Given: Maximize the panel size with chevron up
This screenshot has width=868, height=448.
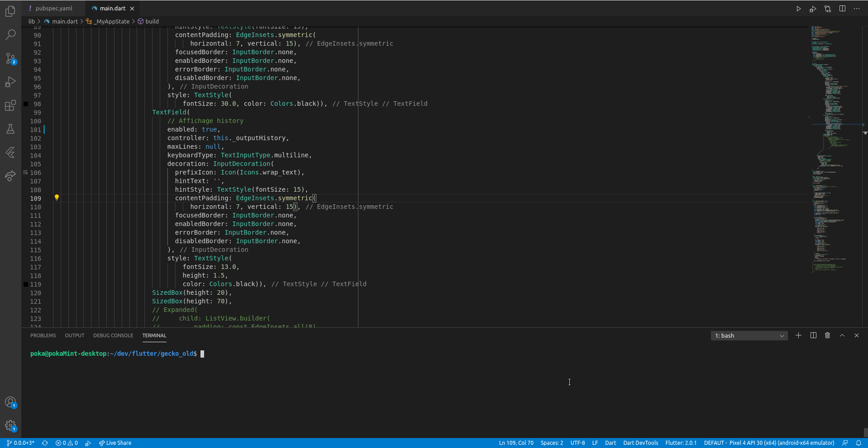Looking at the screenshot, I should coord(842,335).
